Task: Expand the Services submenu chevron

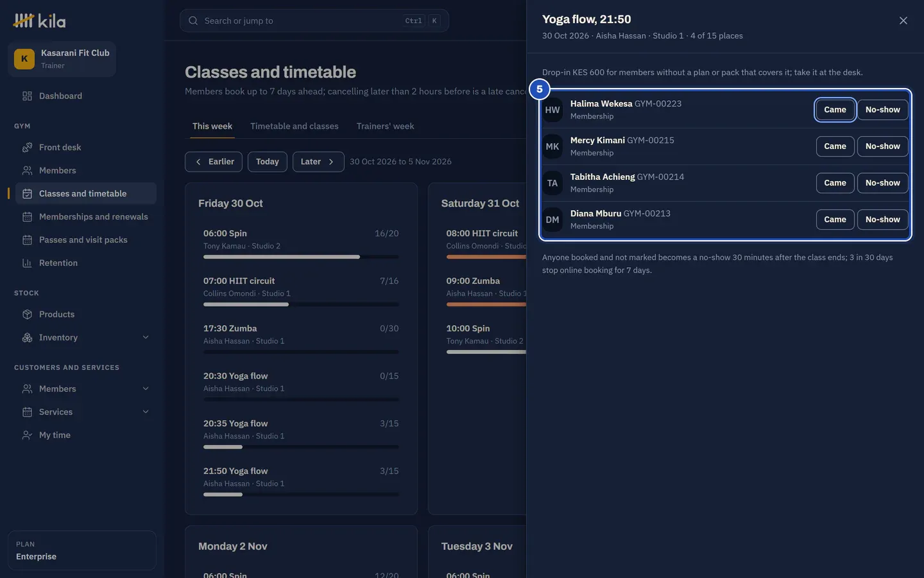Action: point(146,412)
